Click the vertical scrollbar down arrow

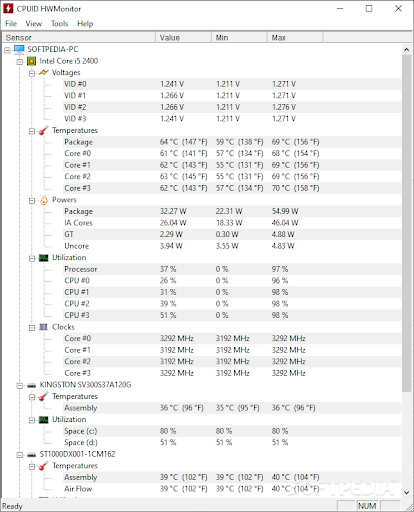pos(406,492)
